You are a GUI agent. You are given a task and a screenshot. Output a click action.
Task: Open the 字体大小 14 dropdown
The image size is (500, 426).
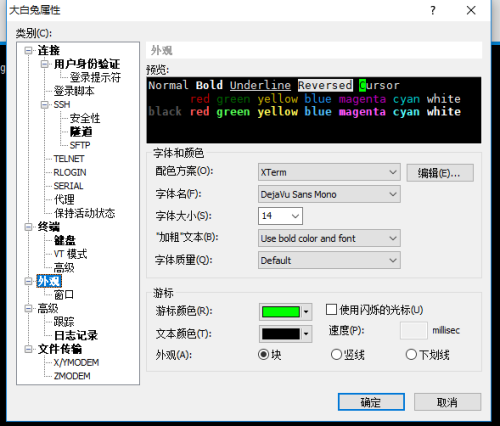(280, 216)
